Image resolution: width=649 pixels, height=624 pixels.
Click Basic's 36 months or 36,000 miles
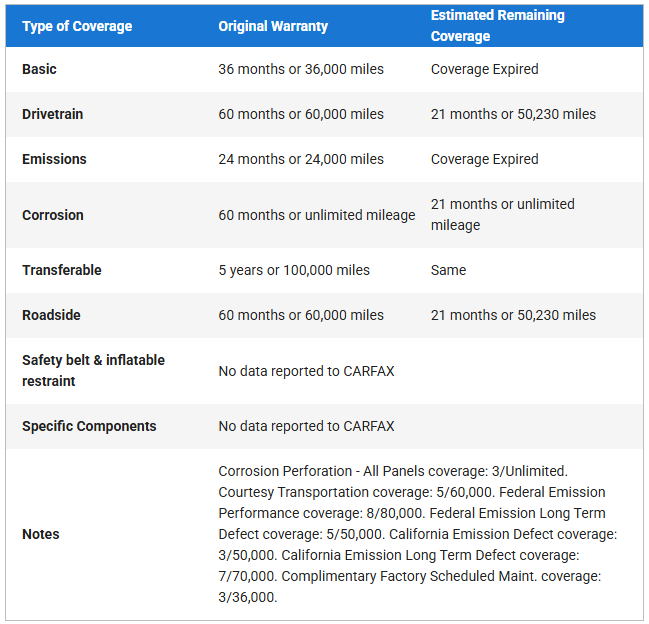[301, 69]
